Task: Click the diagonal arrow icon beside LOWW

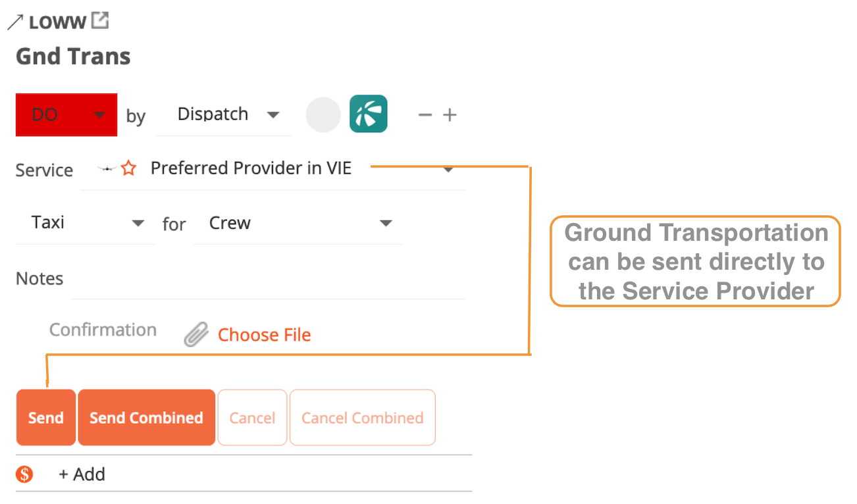Action: click(14, 20)
